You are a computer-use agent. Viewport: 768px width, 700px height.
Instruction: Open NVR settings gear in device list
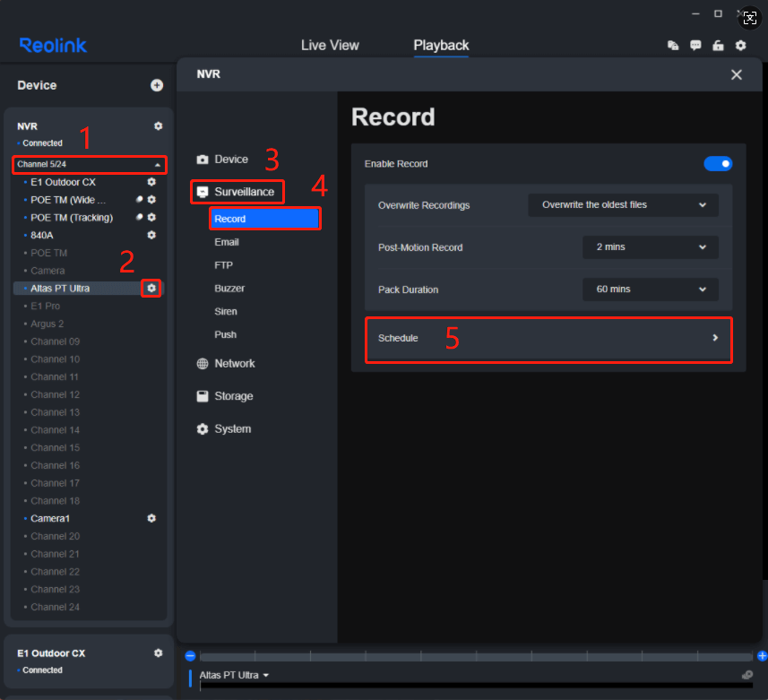tap(159, 125)
